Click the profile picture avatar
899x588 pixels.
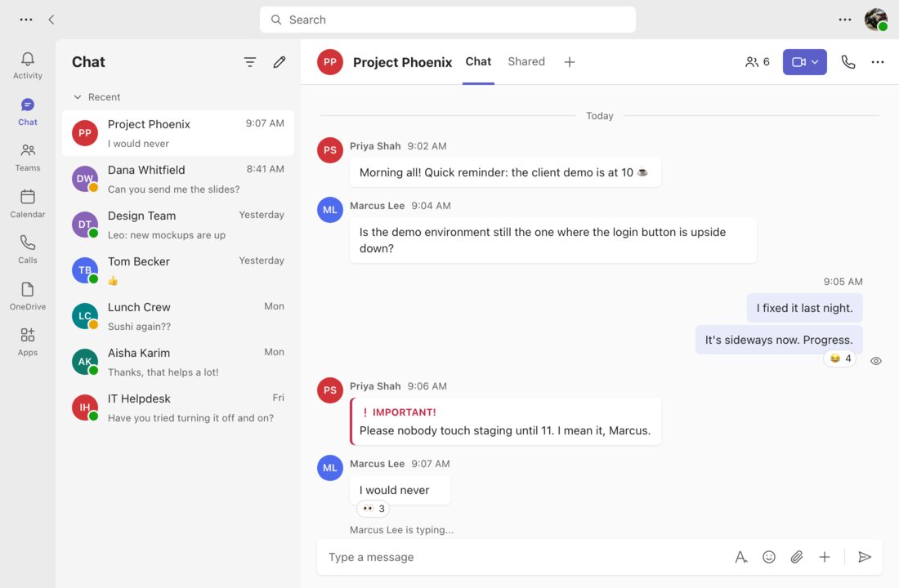[x=876, y=20]
